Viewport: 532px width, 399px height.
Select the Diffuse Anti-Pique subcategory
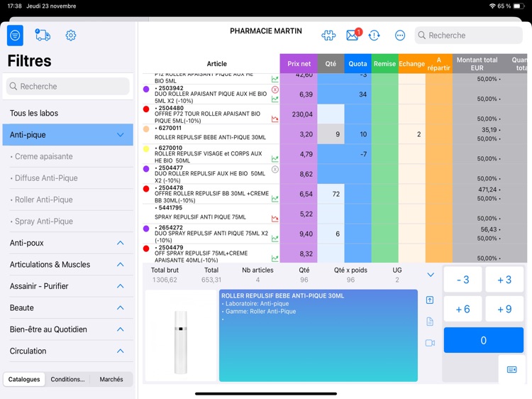tap(68, 178)
